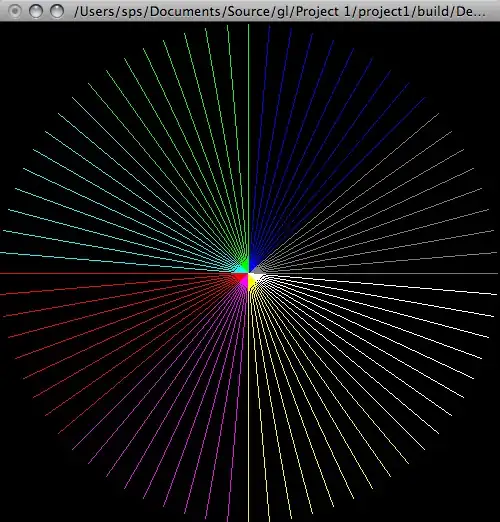The width and height of the screenshot is (500, 522).
Task: Click the outer tip of a blue ray
Action: pos(424,98)
